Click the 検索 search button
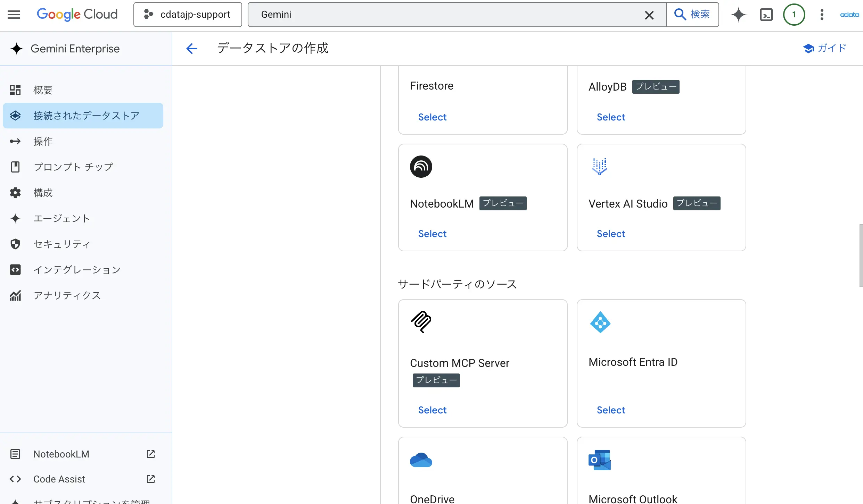This screenshot has height=504, width=863. pyautogui.click(x=692, y=15)
